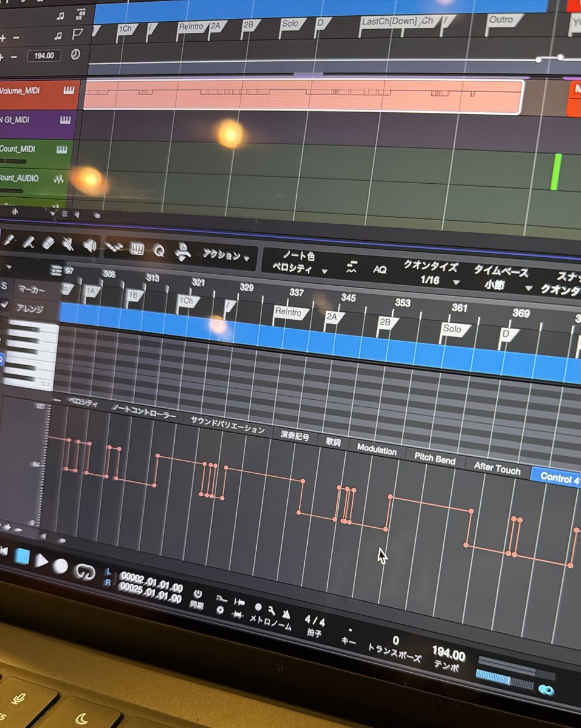This screenshot has height=728, width=581.
Task: Click the マーカー track label in editor
Action: coord(31,289)
